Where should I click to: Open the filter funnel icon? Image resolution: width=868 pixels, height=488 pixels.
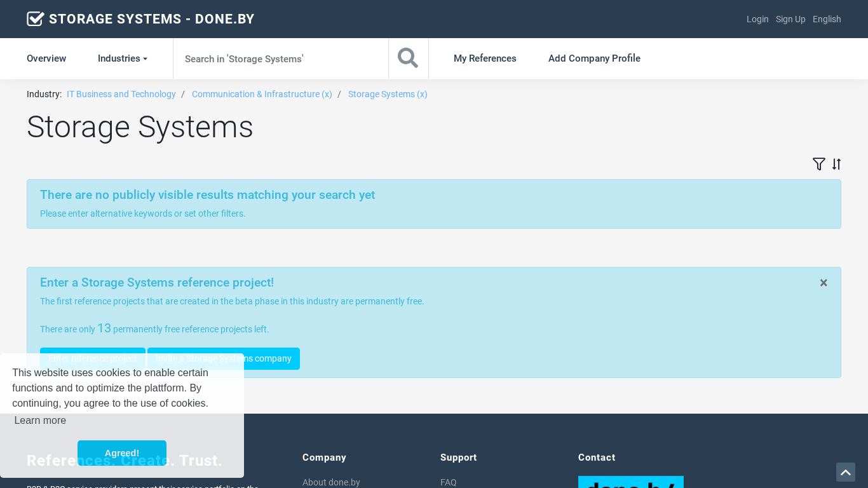pyautogui.click(x=818, y=164)
